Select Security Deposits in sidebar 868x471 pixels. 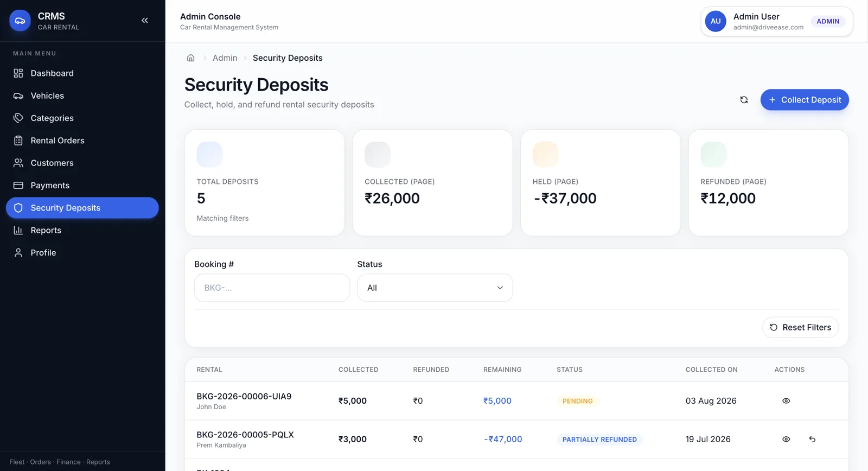coord(82,208)
